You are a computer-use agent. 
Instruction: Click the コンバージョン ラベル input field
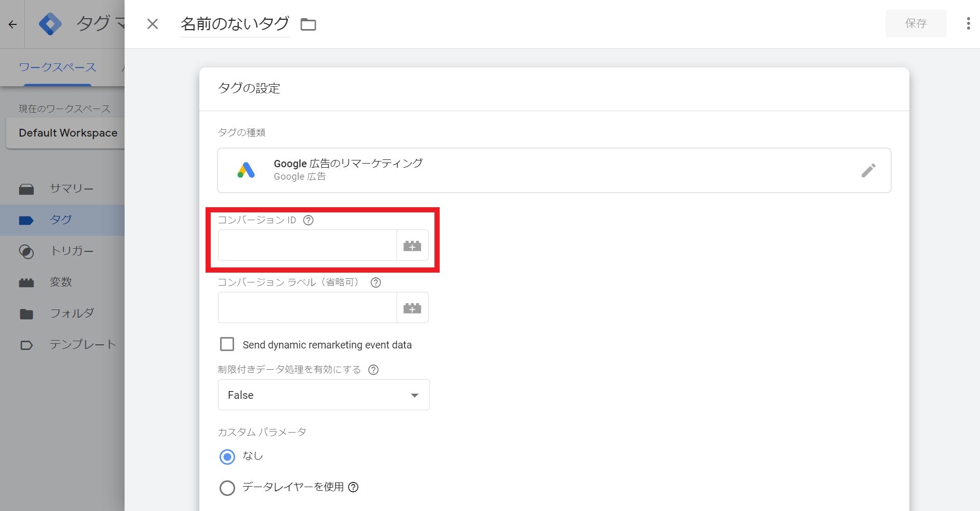[307, 307]
